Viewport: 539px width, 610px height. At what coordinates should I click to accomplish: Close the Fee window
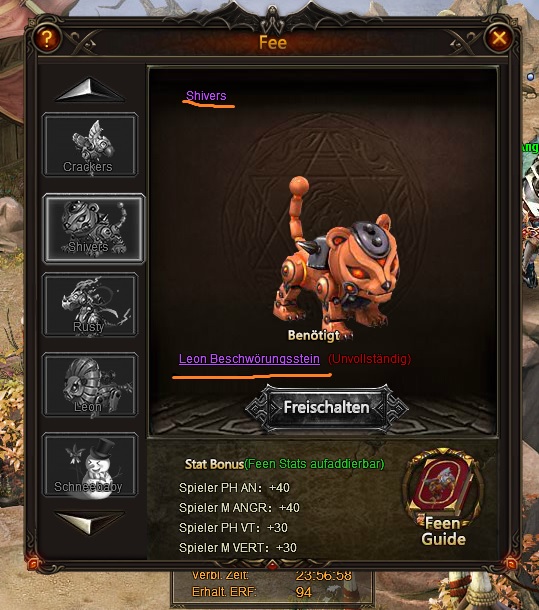(x=499, y=38)
